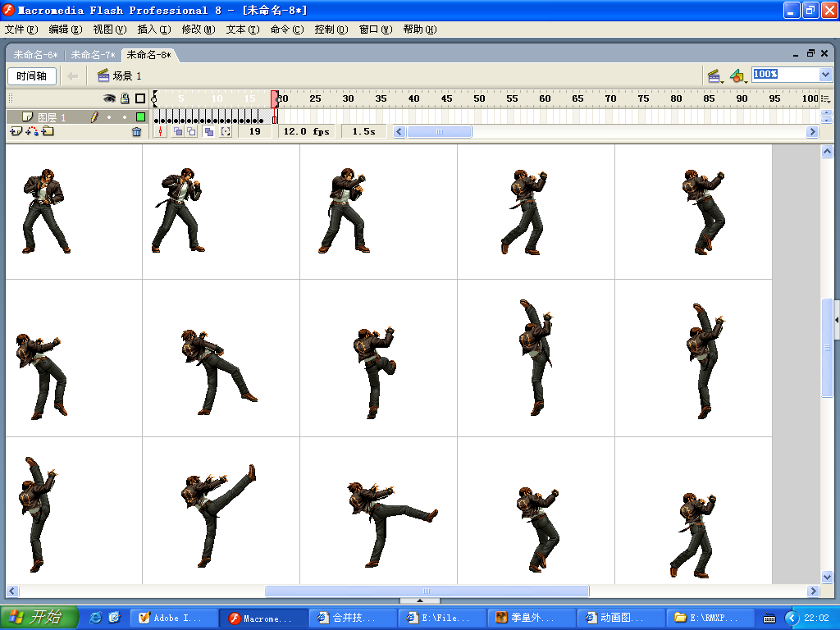Open the 开始 Start menu
This screenshot has width=840, height=630.
click(x=39, y=617)
